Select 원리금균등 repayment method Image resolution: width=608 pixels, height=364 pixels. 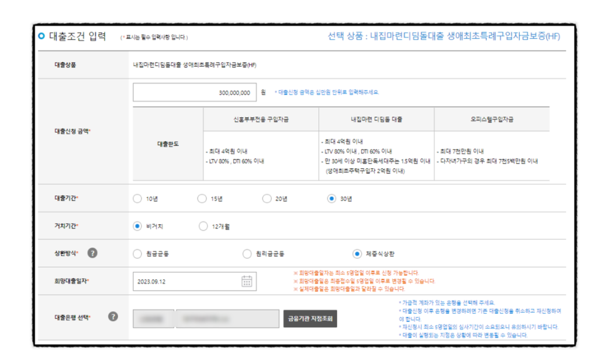247,254
